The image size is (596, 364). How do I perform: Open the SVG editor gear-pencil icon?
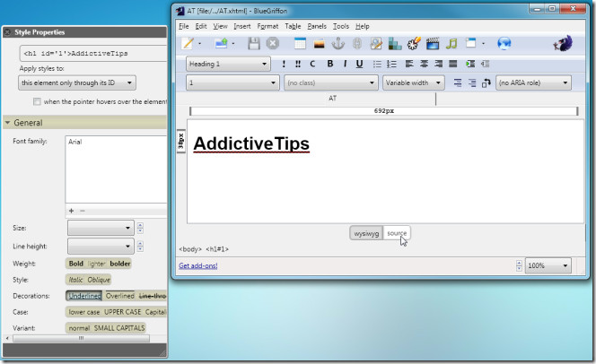pyautogui.click(x=414, y=43)
